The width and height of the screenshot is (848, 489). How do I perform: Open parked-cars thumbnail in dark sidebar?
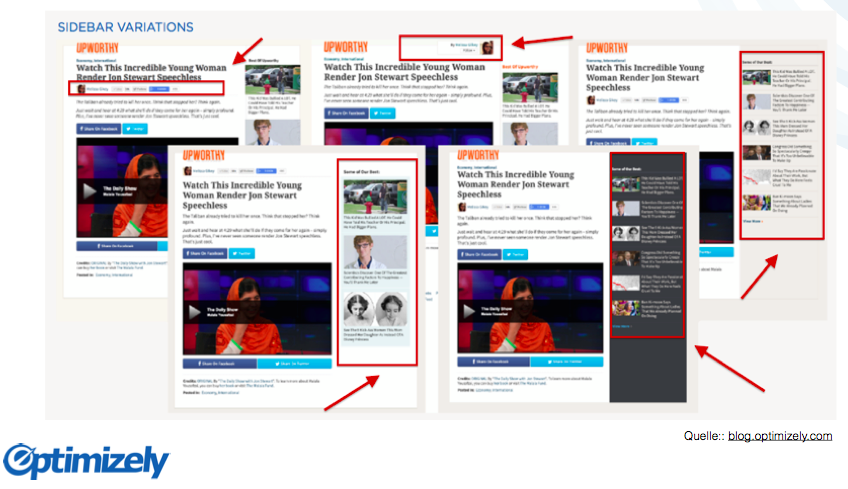[x=626, y=184]
